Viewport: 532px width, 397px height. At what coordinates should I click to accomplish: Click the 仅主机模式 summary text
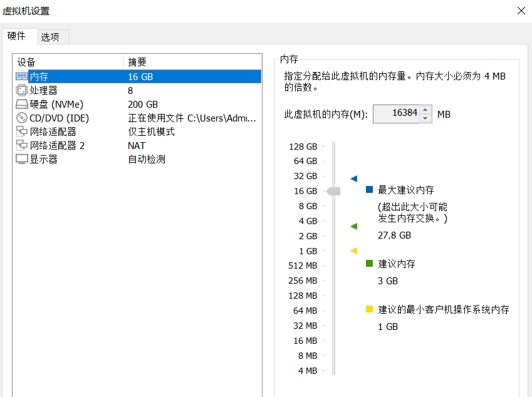[151, 131]
